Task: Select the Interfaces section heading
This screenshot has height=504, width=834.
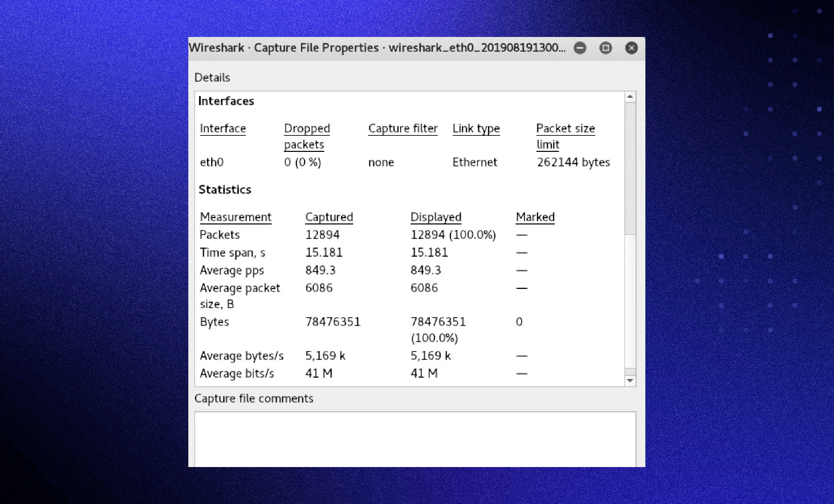Action: [226, 100]
